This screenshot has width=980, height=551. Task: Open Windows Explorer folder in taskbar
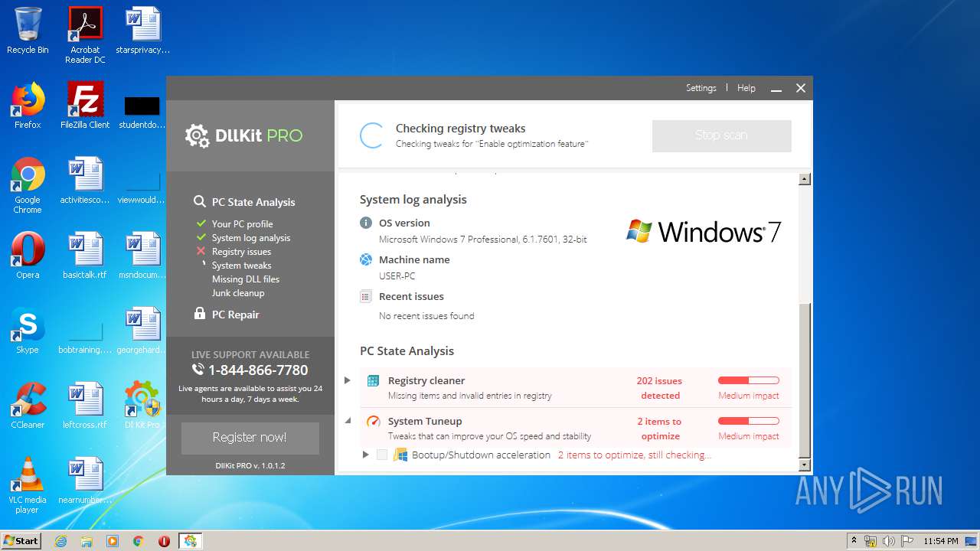click(x=87, y=541)
